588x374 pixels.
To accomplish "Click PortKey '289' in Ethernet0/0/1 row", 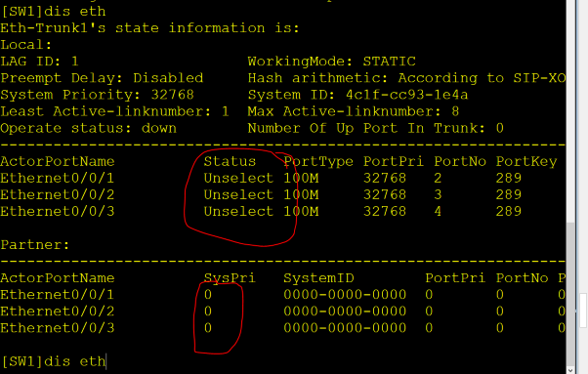I will coord(509,178).
